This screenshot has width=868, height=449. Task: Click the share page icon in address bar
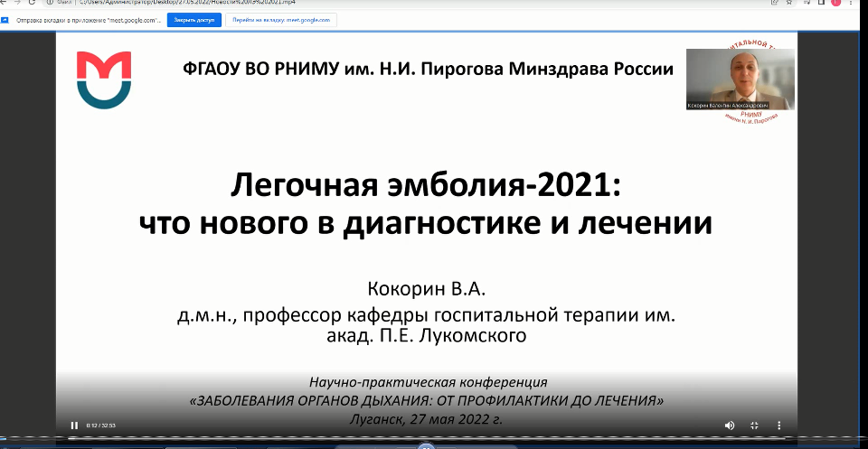(x=775, y=2)
